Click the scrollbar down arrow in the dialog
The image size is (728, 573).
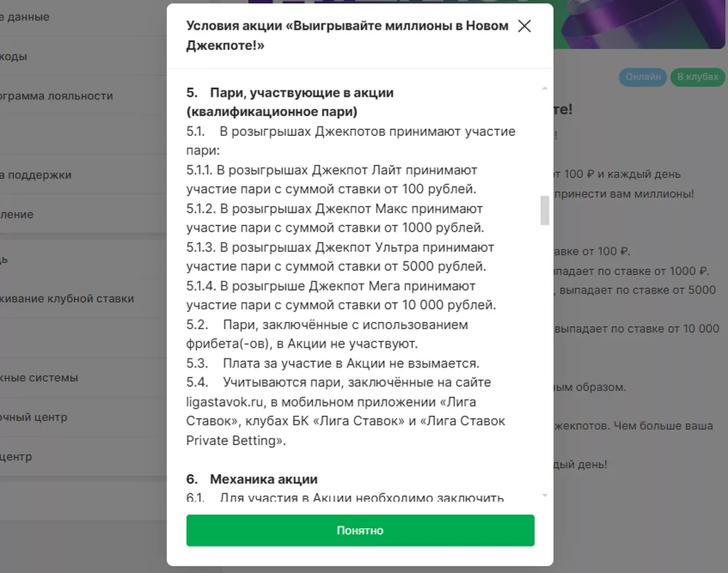[x=545, y=496]
